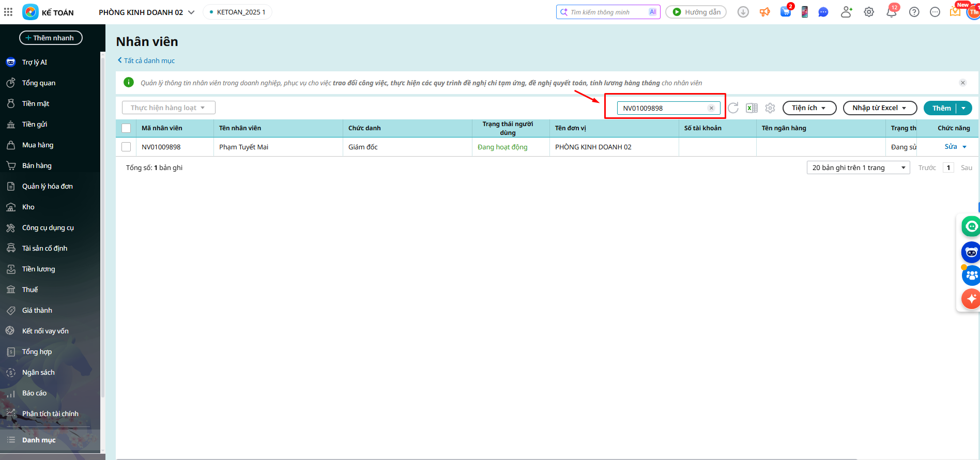The image size is (980, 460).
Task: Expand the arrow next to Sửa
Action: point(964,147)
